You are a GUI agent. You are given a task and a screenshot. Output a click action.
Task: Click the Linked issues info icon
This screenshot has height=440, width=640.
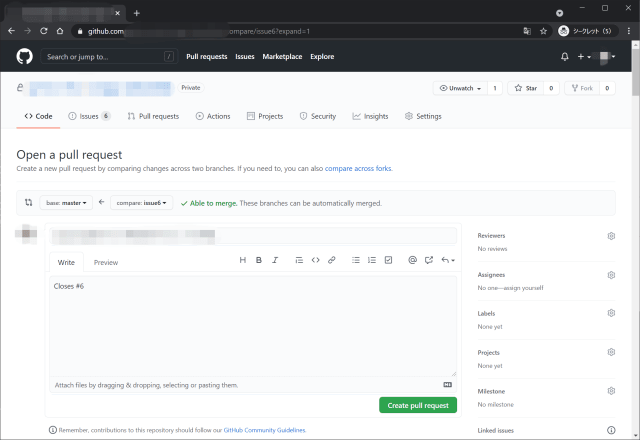pos(611,430)
